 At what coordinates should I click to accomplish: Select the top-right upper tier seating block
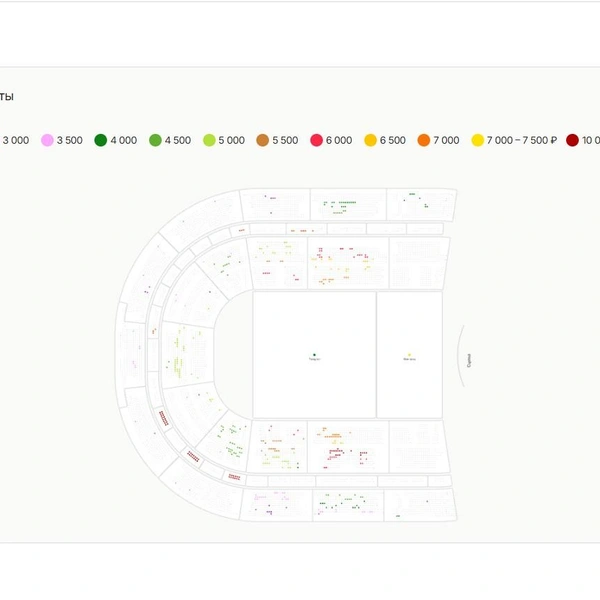coord(421,203)
